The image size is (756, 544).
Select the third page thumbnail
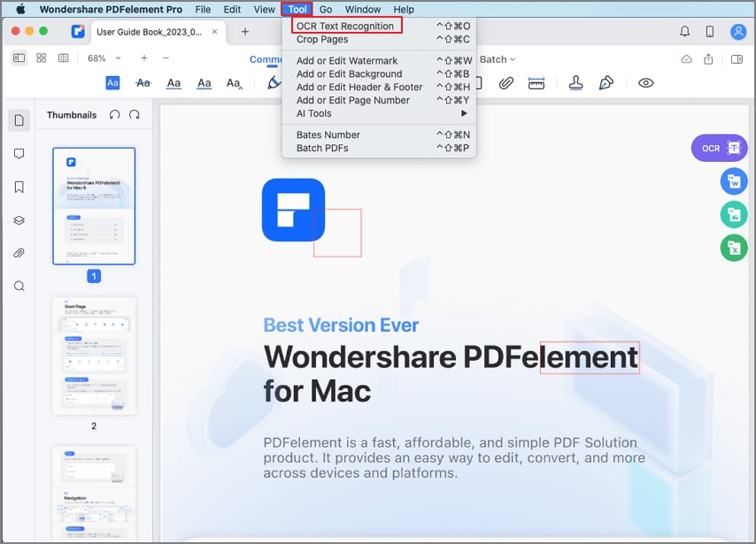pos(94,494)
